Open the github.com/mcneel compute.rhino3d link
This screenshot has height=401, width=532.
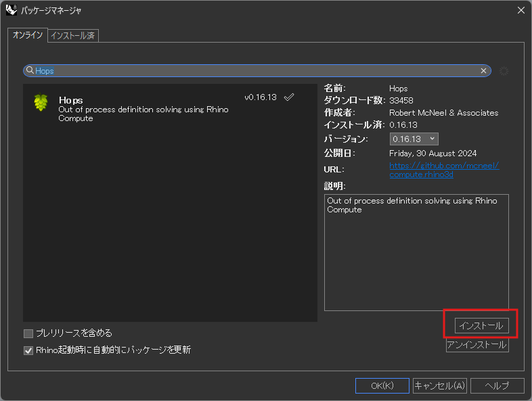click(x=443, y=170)
